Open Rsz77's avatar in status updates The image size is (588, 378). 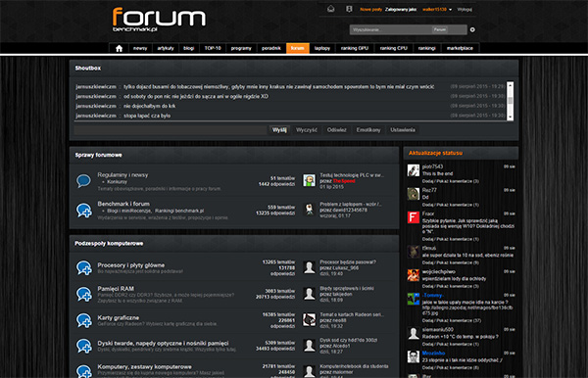pyautogui.click(x=414, y=194)
